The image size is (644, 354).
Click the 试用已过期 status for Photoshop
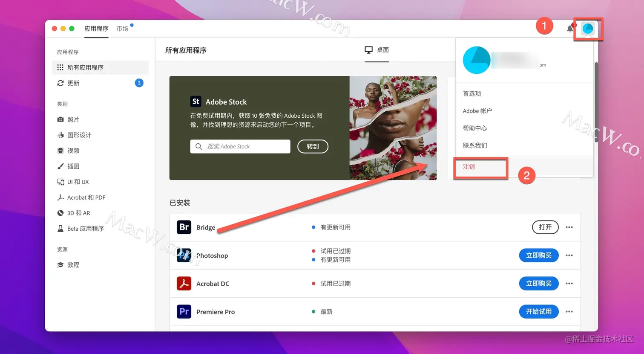pos(336,251)
